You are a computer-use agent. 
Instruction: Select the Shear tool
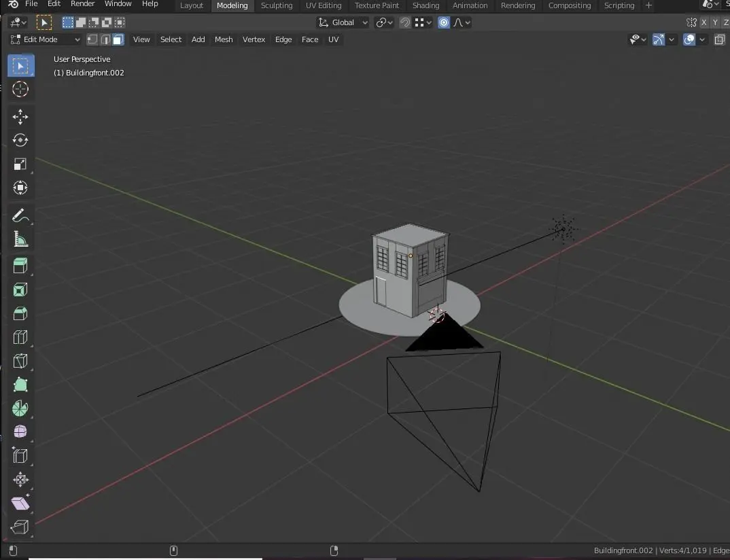(x=20, y=503)
